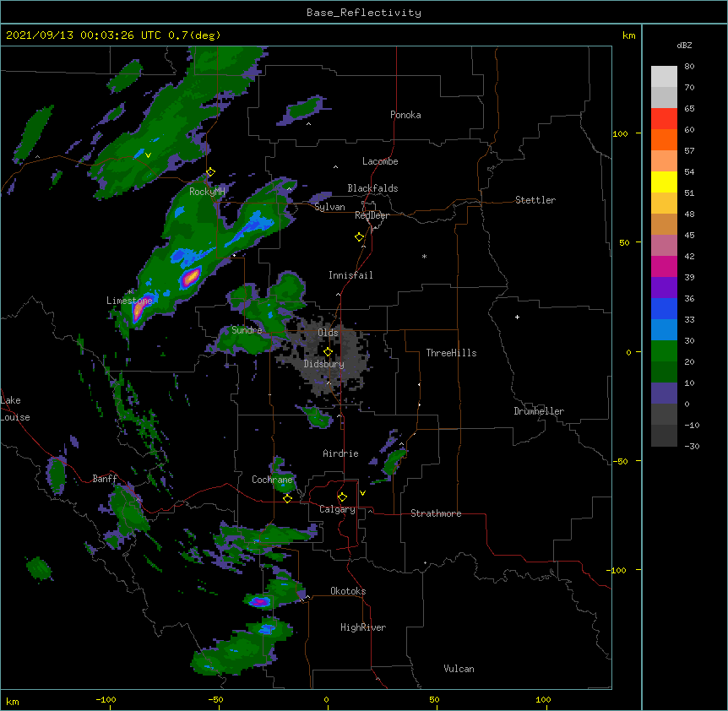This screenshot has height=711, width=728.
Task: Click the yellow V marker north of RockyMH
Action: [148, 155]
